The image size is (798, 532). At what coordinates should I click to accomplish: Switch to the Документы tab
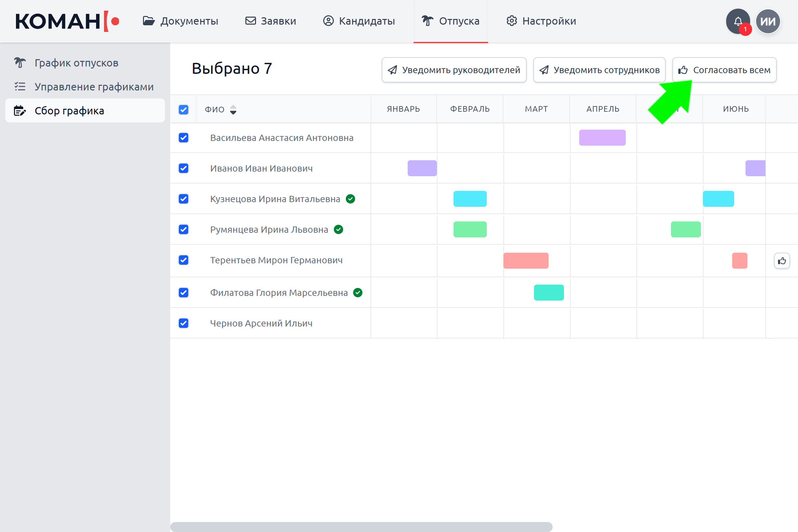coord(180,21)
